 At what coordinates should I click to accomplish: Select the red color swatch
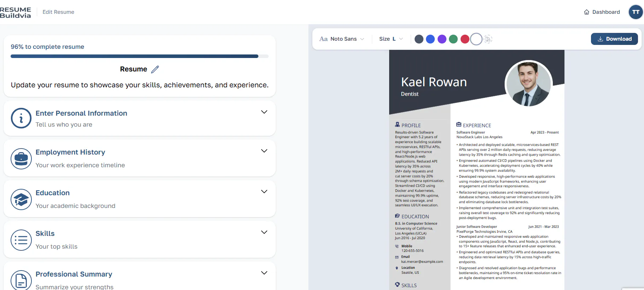click(465, 39)
